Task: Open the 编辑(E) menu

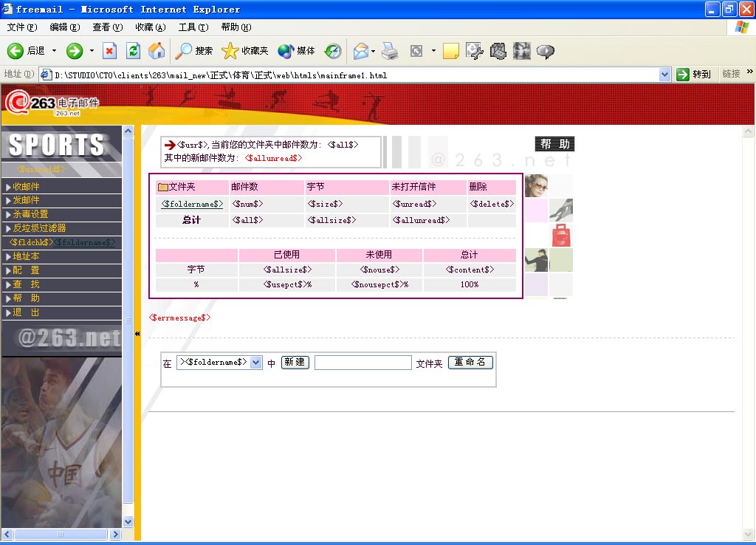Action: 65,27
